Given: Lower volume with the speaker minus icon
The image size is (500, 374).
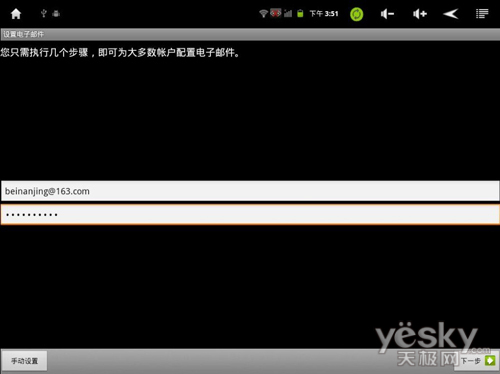Looking at the screenshot, I should 387,14.
